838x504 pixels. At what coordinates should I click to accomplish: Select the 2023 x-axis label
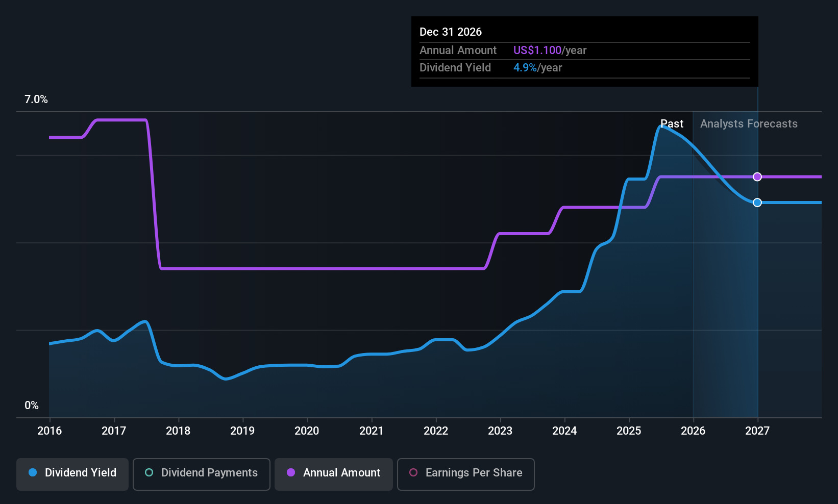tap(500, 431)
